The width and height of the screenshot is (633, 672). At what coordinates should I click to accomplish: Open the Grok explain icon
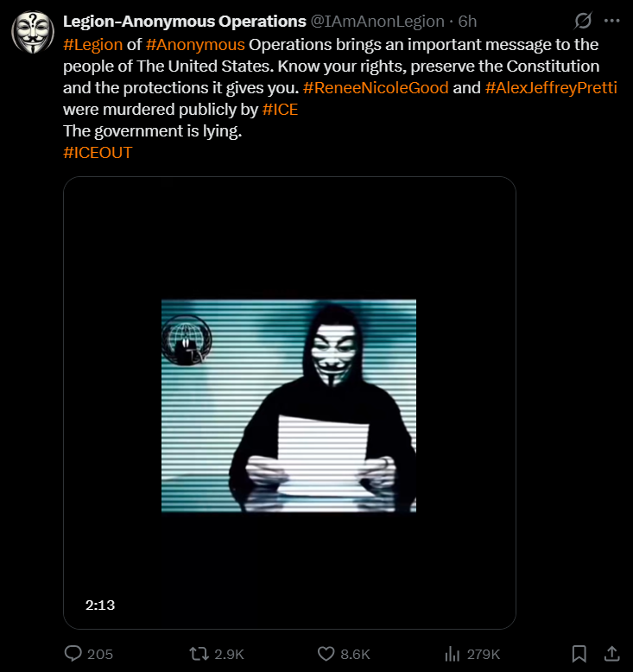pyautogui.click(x=583, y=21)
